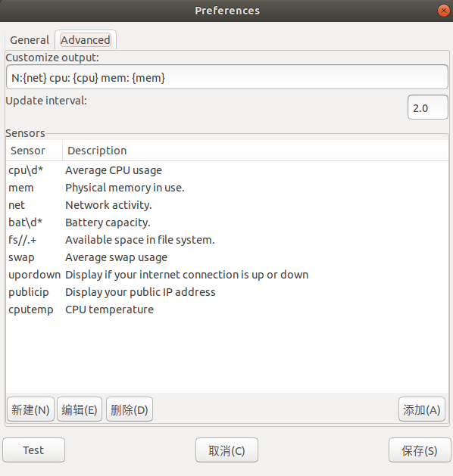Close the Preferences window

tap(444, 11)
